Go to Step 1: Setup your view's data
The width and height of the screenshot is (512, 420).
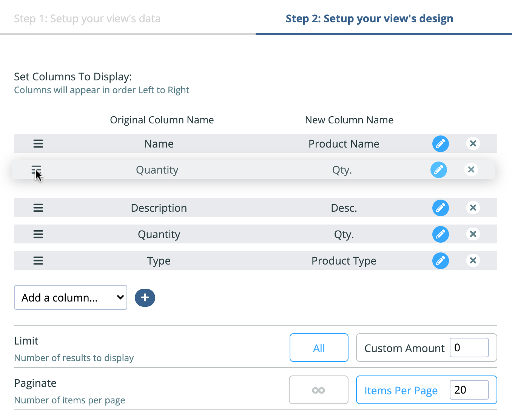[x=87, y=18]
